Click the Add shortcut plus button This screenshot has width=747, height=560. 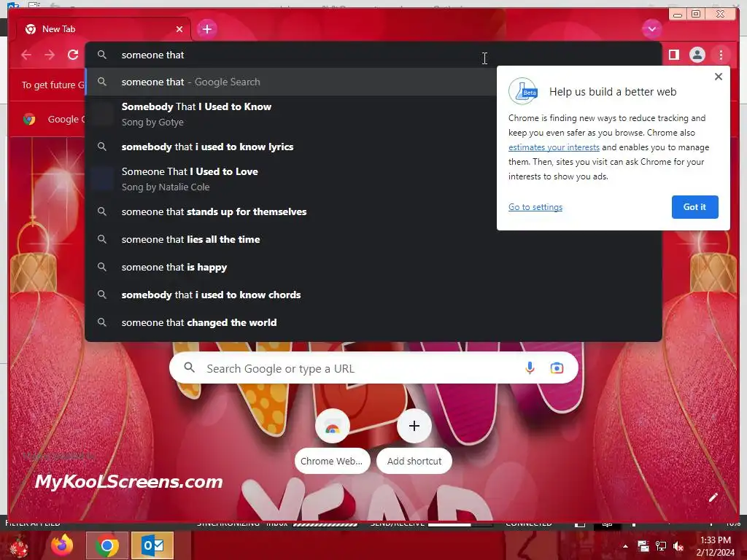pos(414,426)
